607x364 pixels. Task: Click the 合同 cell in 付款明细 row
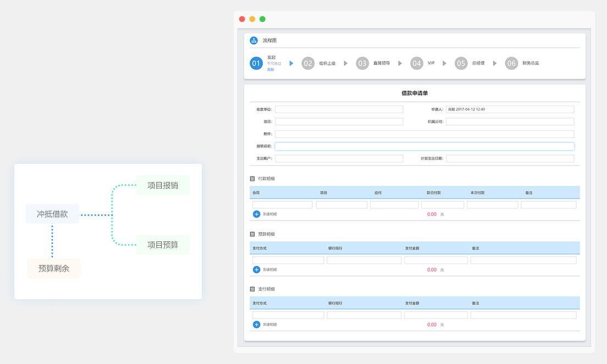tap(282, 205)
